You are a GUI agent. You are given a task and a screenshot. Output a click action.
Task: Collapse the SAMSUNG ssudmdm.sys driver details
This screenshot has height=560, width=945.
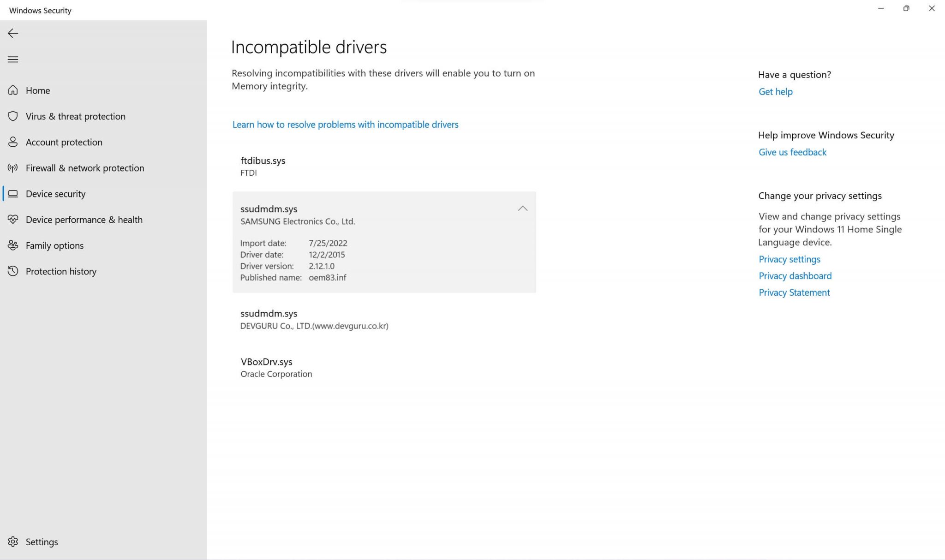click(523, 209)
